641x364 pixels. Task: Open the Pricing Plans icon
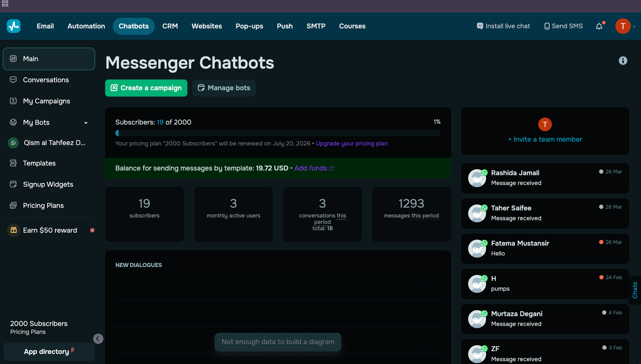13,205
